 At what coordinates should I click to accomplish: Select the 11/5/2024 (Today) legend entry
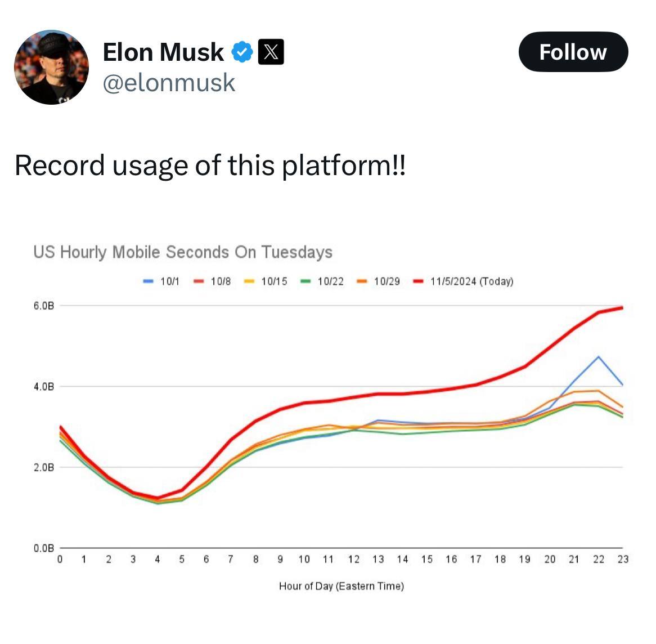click(465, 281)
